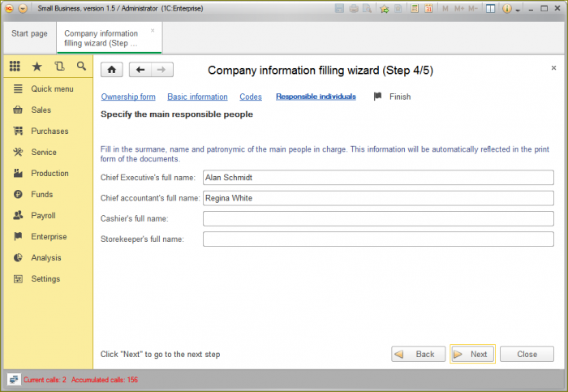Click the Analysis pie chart icon
Screen dimensions: 568x392
(x=18, y=257)
